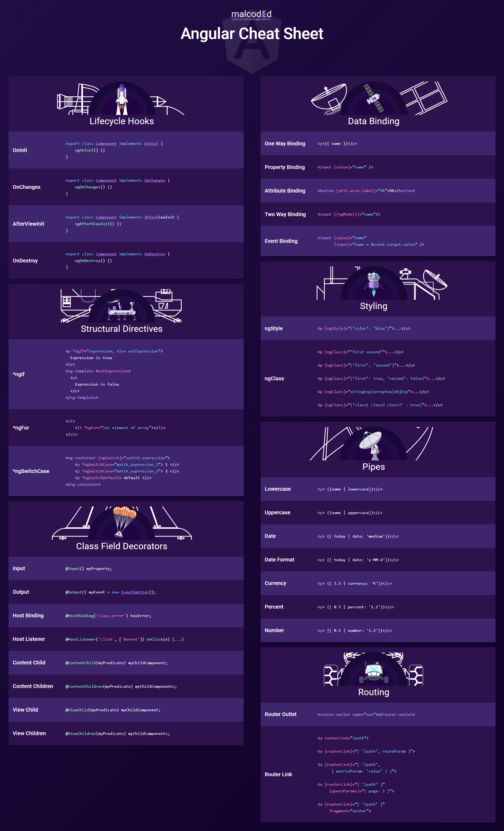Select the ngClass row label

pyautogui.click(x=274, y=378)
